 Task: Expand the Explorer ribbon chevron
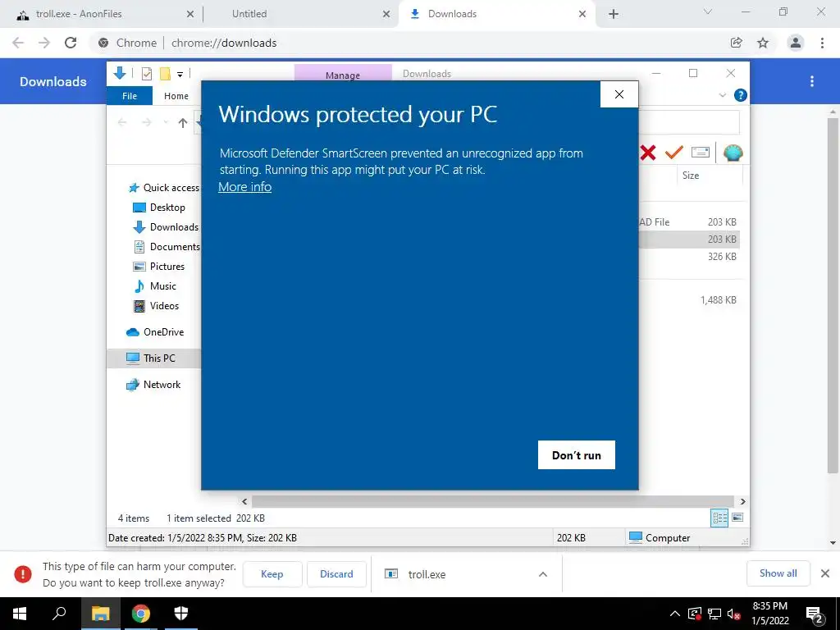[722, 95]
